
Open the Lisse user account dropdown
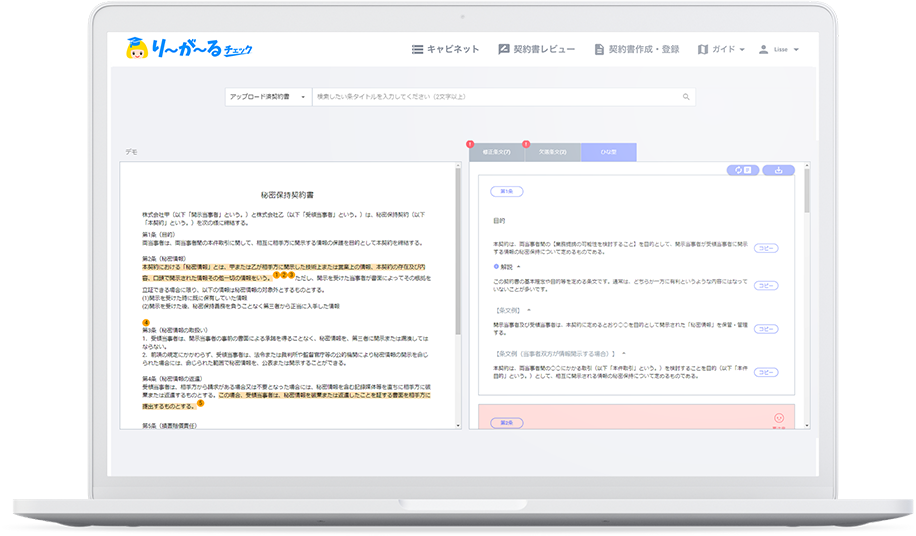pos(778,50)
